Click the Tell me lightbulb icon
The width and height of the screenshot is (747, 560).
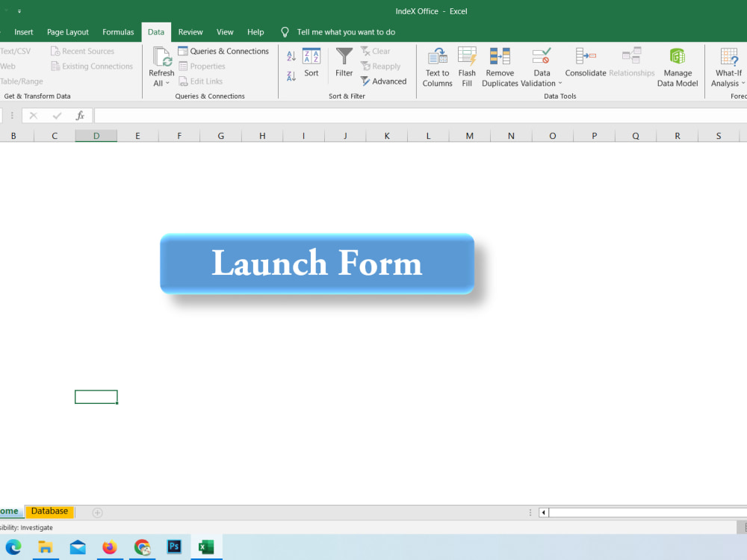[285, 32]
